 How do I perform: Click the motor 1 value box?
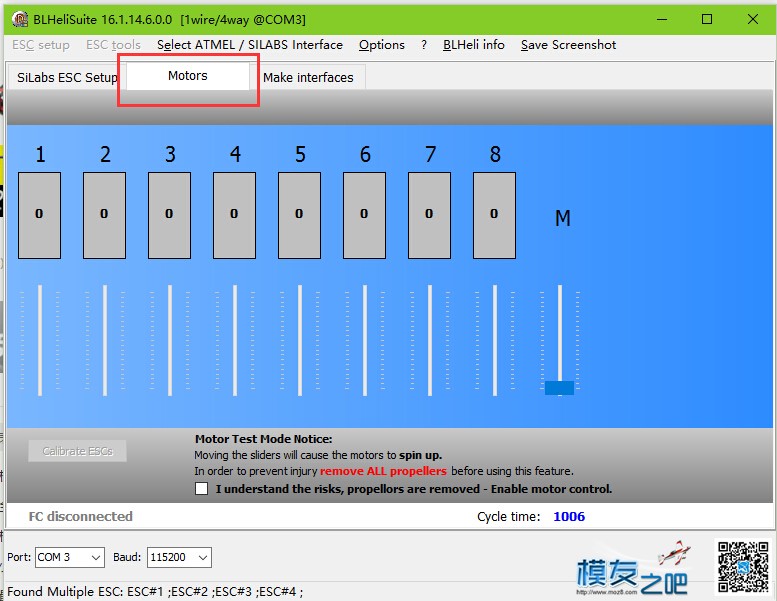click(x=40, y=216)
